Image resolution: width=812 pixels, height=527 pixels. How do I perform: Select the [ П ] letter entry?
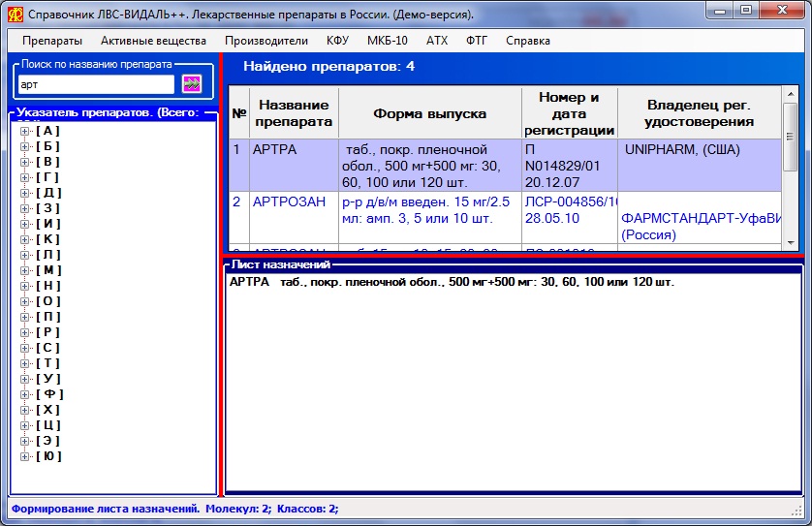coord(47,317)
